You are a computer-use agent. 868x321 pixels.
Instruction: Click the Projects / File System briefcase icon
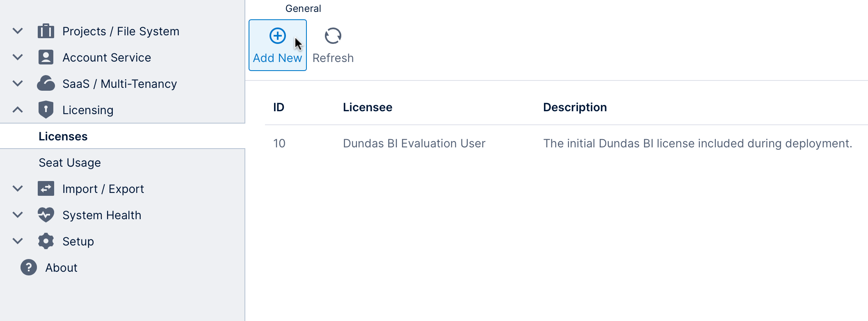point(46,31)
